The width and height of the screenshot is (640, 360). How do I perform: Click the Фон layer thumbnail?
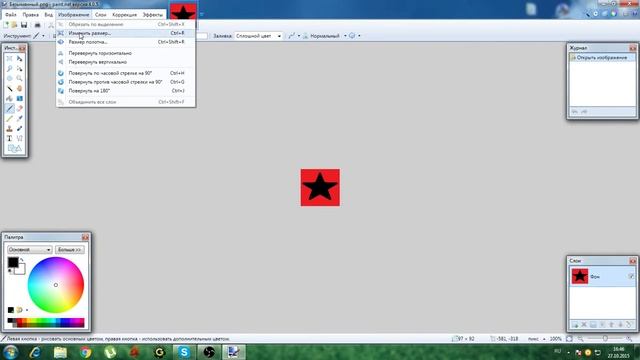580,276
